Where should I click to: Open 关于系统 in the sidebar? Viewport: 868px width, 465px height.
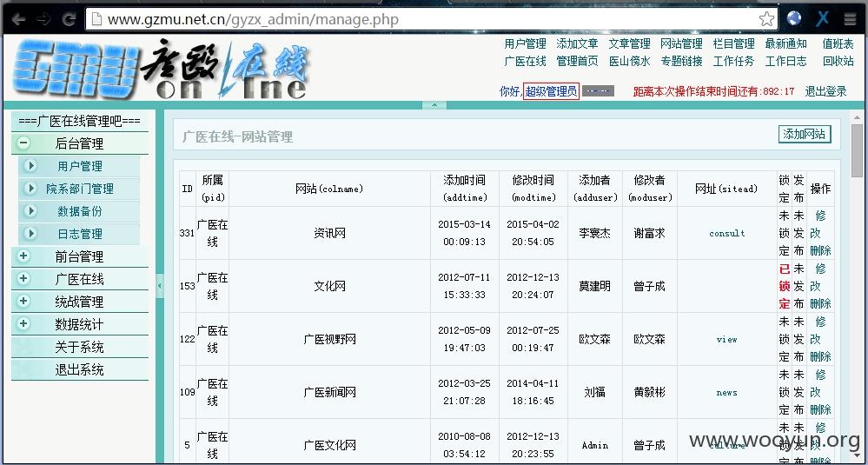pos(79,347)
